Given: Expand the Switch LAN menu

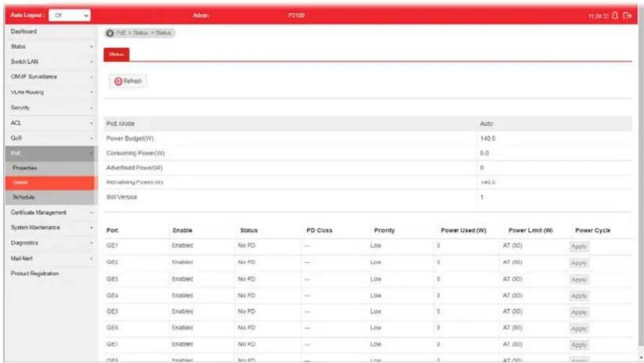Looking at the screenshot, I should pos(50,61).
